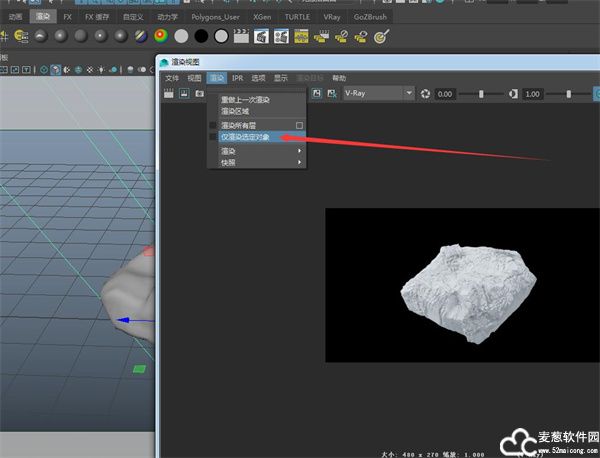Click the white material sphere on the shelf
The height and width of the screenshot is (458, 600).
pos(181,36)
